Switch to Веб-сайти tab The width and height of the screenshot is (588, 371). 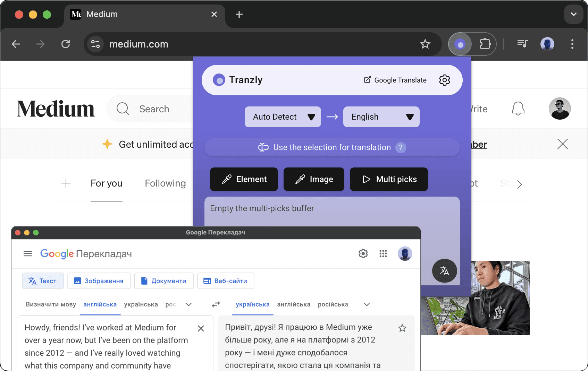point(226,281)
